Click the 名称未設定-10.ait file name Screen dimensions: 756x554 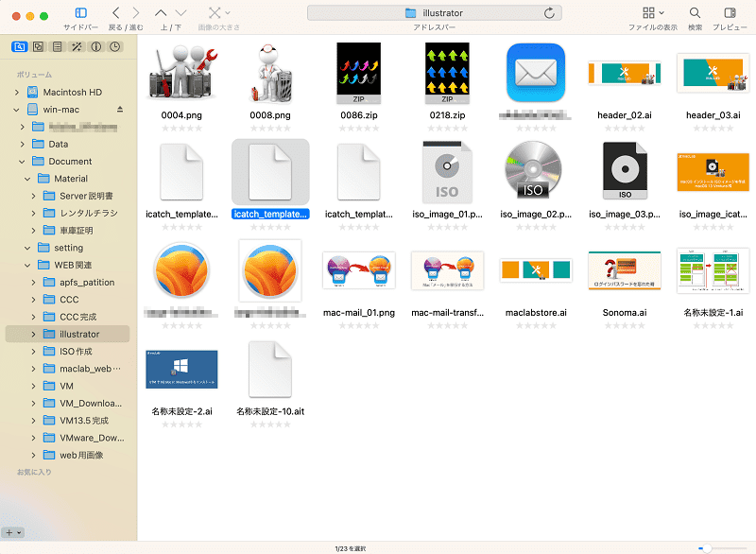tap(270, 412)
